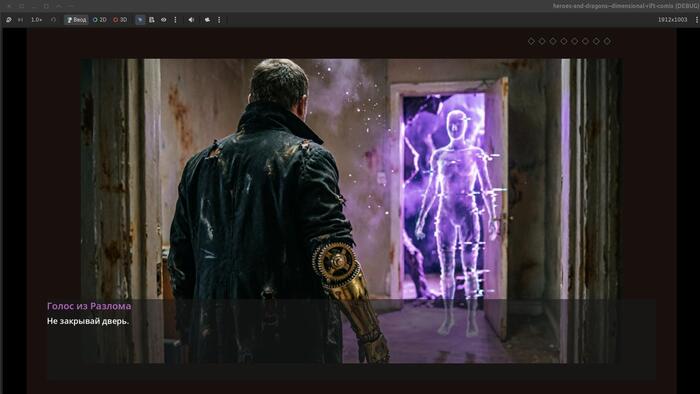This screenshot has height=394, width=700.
Task: Click the dialogue line Не закрывай дверь.
Action: pos(88,321)
